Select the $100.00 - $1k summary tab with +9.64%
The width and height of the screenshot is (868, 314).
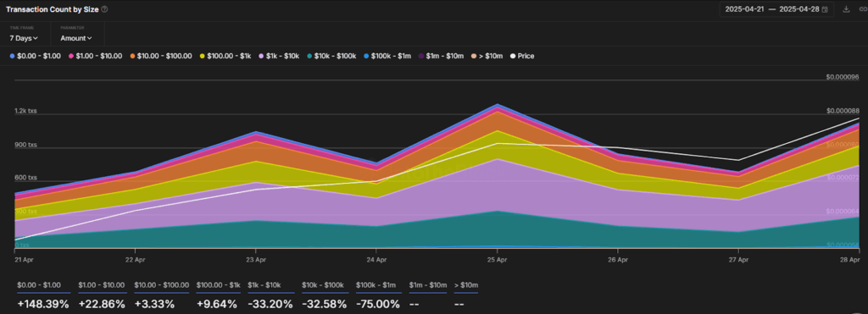tap(218, 295)
